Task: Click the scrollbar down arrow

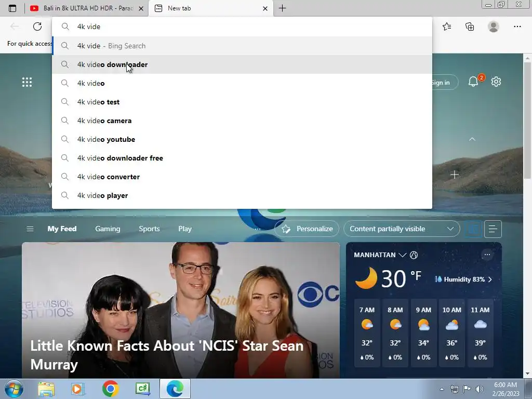Action: [x=528, y=374]
